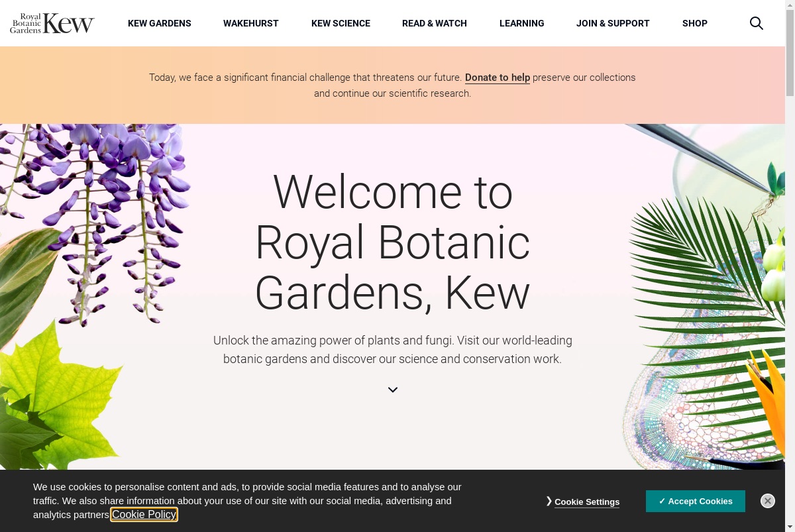
Task: Click the 'Unlock the amazing power of plants' paragraph
Action: (393, 350)
